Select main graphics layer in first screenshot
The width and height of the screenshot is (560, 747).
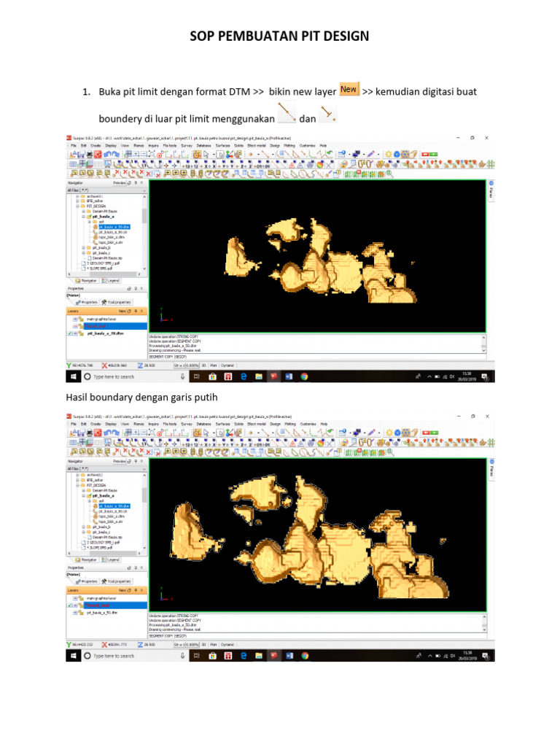[x=101, y=320]
